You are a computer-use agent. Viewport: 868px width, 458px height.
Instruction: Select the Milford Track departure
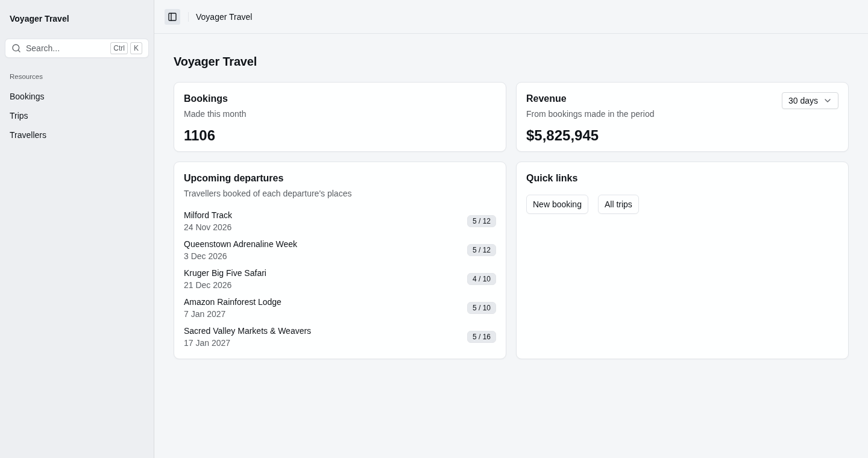[208, 215]
